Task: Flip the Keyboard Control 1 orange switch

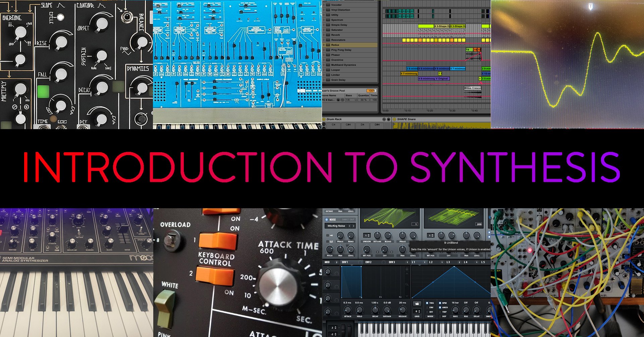Action: point(218,241)
